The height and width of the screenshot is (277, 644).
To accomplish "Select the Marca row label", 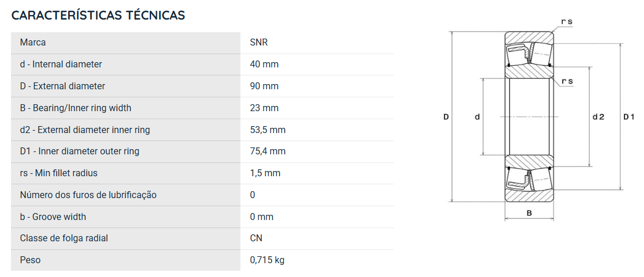I will click(33, 42).
